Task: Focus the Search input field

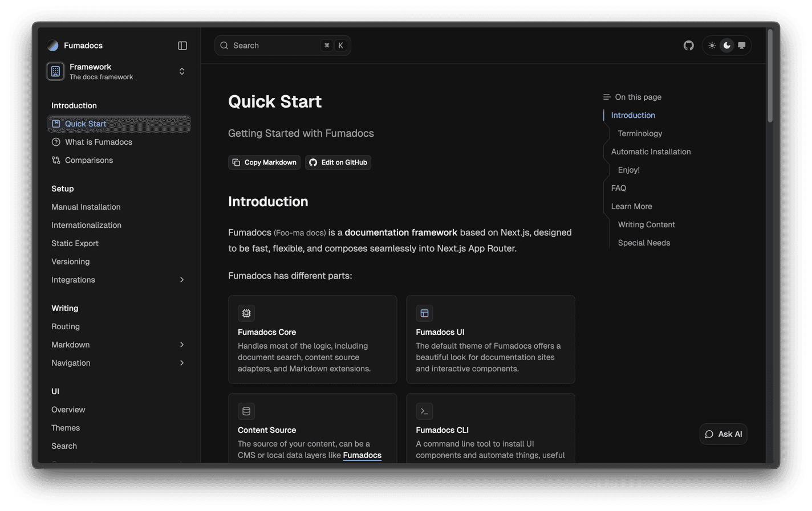Action: point(274,46)
